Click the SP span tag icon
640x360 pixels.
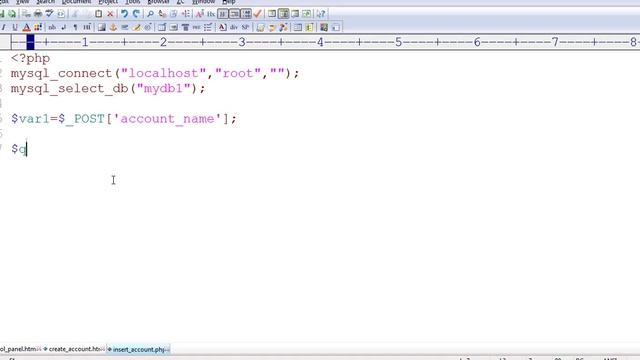click(x=245, y=27)
